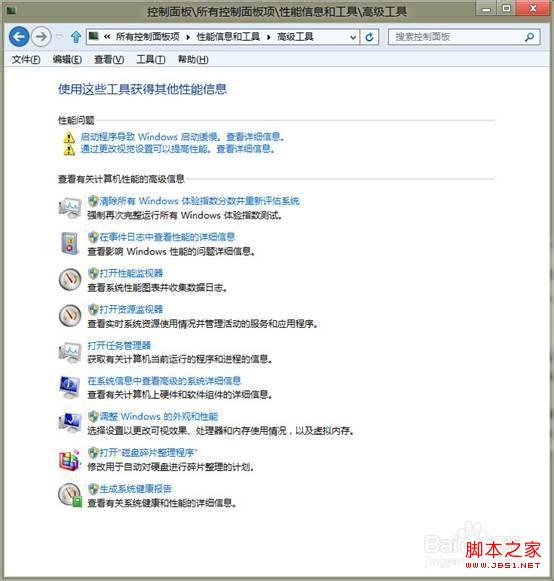Click the Task Manager icon
Screen dimensions: 554x581
[x=70, y=352]
